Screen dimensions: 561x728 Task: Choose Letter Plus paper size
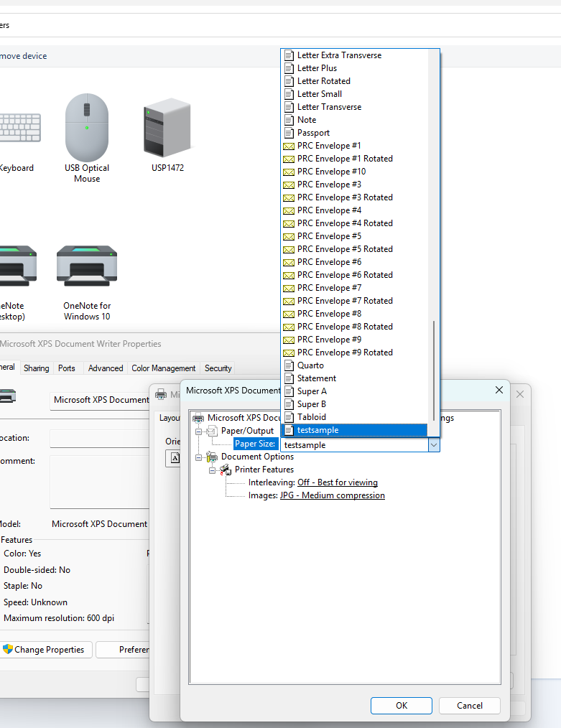354,68
